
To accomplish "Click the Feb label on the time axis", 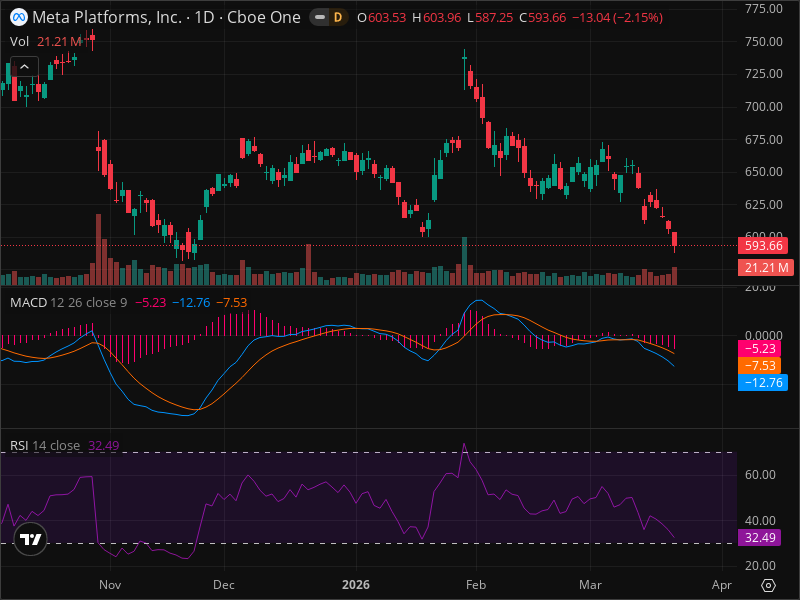I will [476, 585].
